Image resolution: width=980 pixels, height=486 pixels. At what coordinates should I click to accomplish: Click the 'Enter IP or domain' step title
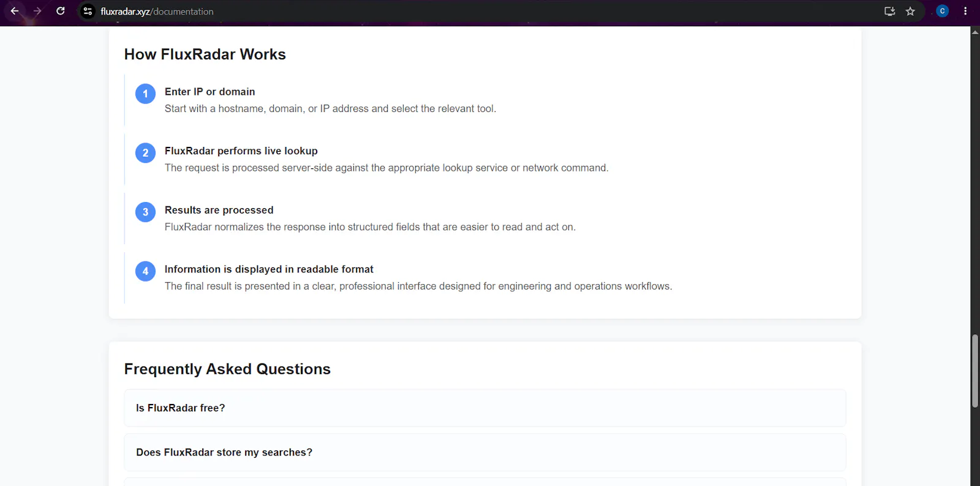click(x=209, y=92)
